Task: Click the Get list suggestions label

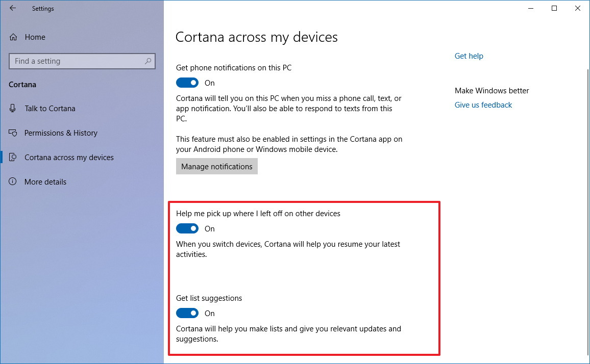Action: point(209,298)
